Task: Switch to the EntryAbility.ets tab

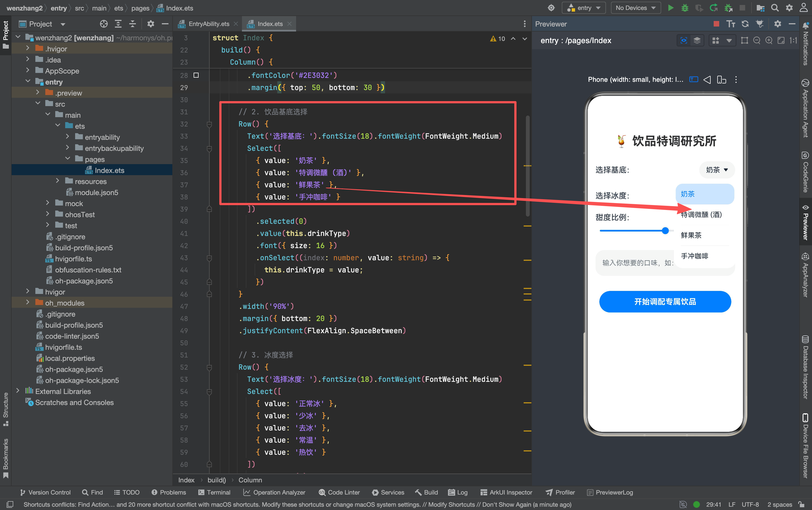Action: pyautogui.click(x=209, y=24)
